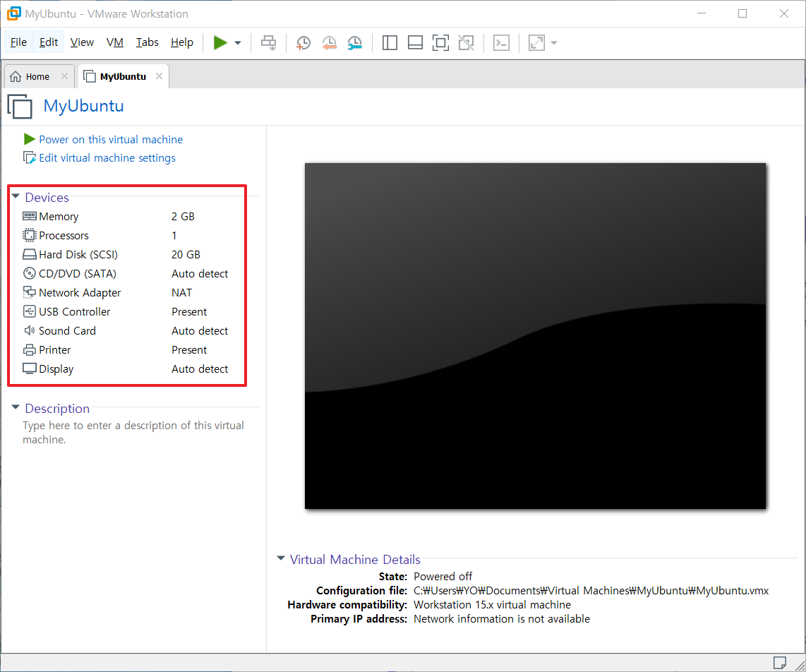Open the Tabs menu
Image resolution: width=806 pixels, height=672 pixels.
(x=147, y=42)
